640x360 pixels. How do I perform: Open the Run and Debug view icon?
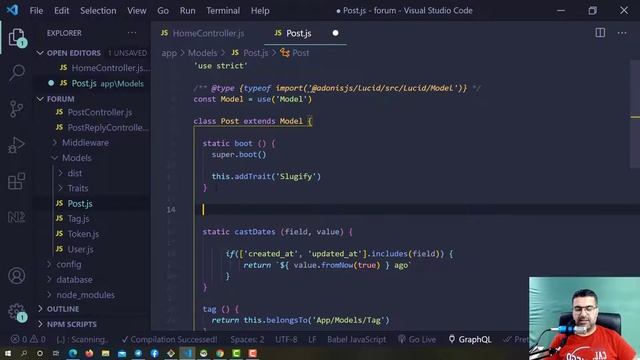point(16,145)
